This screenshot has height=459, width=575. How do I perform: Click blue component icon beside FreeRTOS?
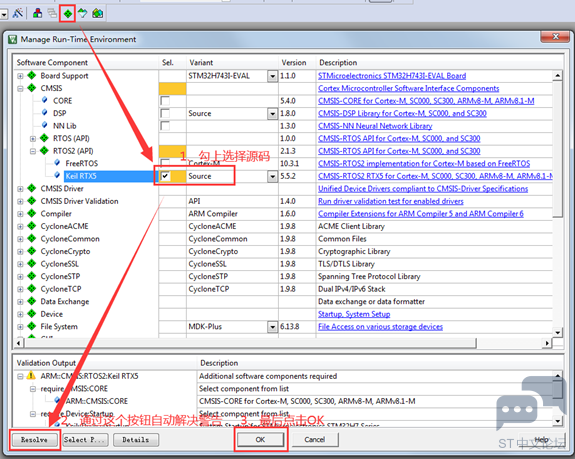point(57,163)
